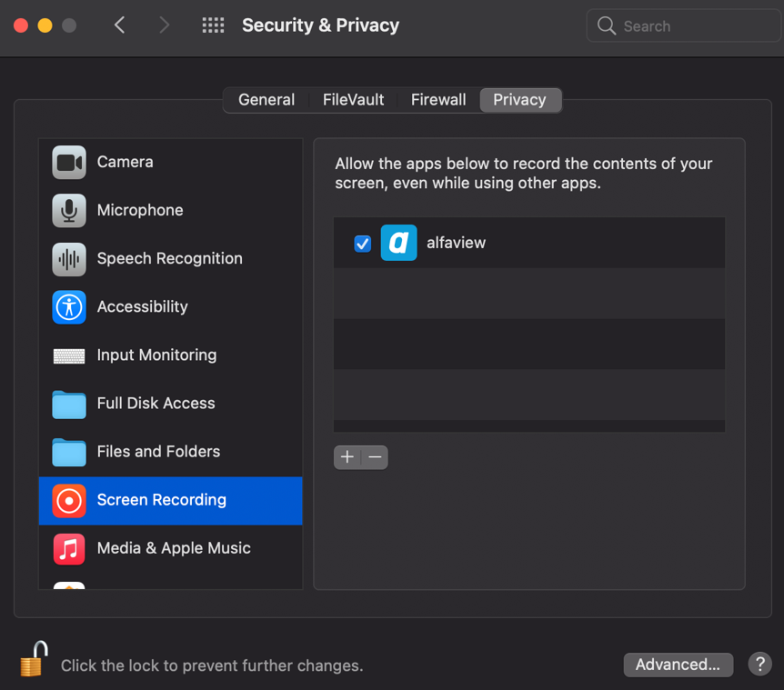Open the Input Monitoring settings
This screenshot has width=784, height=690.
pyautogui.click(x=156, y=355)
